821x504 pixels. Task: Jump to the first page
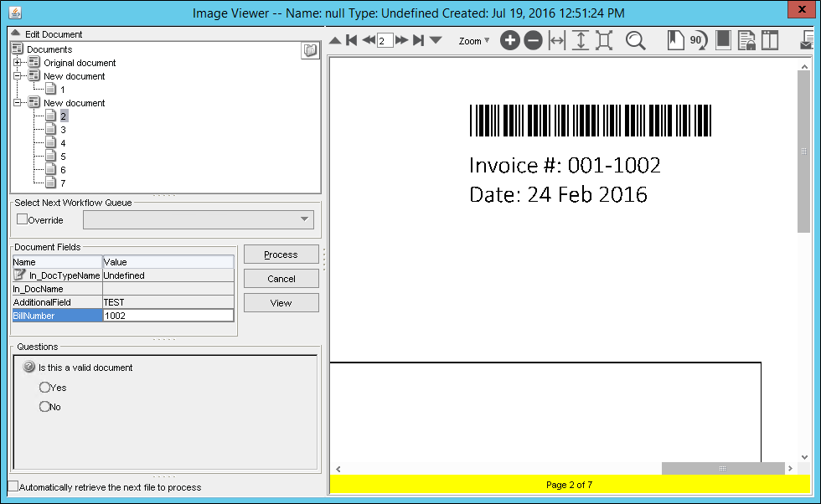352,40
